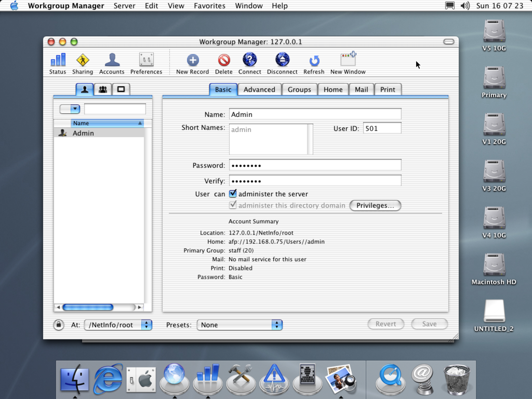The width and height of the screenshot is (532, 399).
Task: Open the Apple menu
Action: point(14,5)
